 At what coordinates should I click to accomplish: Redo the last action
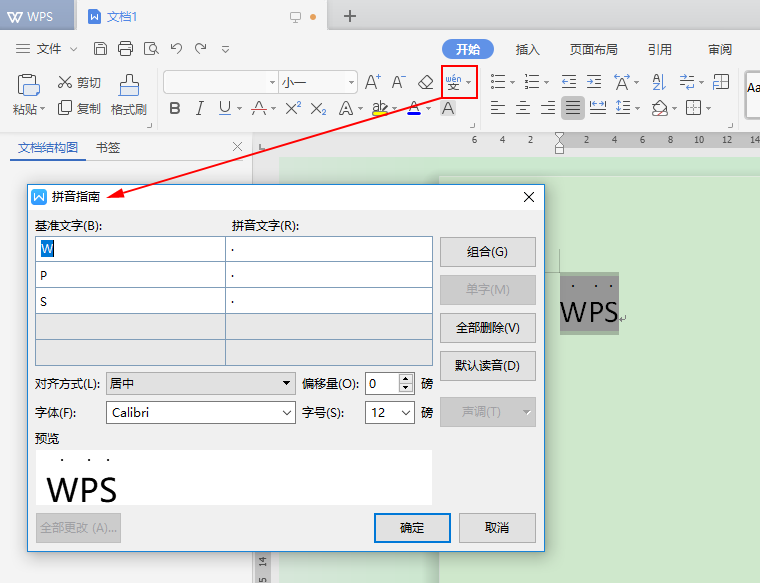(x=201, y=48)
